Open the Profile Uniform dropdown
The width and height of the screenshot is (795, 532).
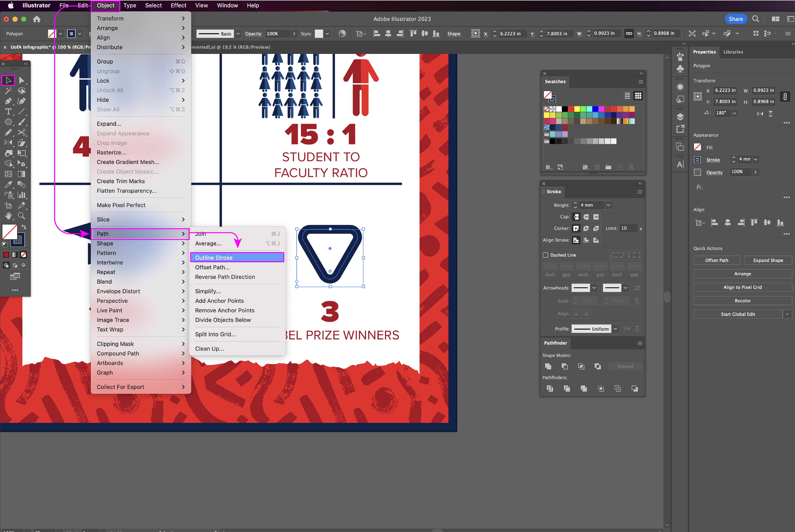(x=615, y=329)
